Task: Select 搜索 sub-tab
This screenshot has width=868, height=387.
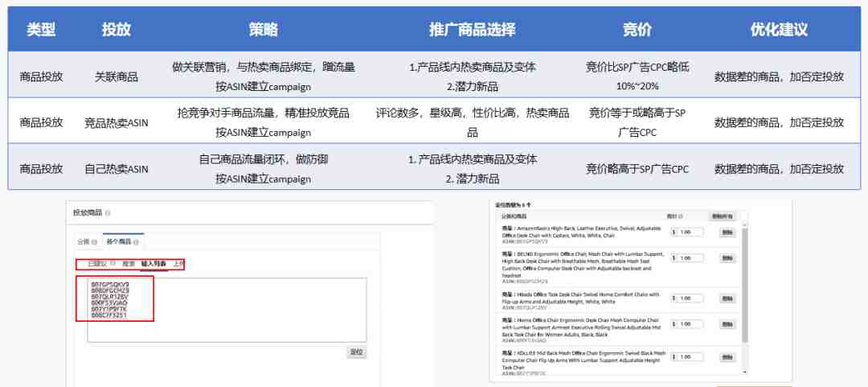Action: (x=129, y=264)
